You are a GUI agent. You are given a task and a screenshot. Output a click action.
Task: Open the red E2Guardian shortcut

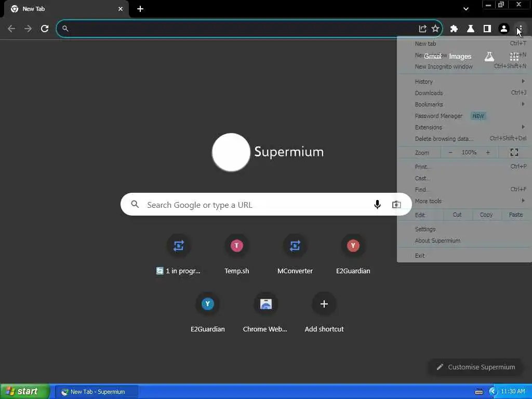click(x=353, y=254)
